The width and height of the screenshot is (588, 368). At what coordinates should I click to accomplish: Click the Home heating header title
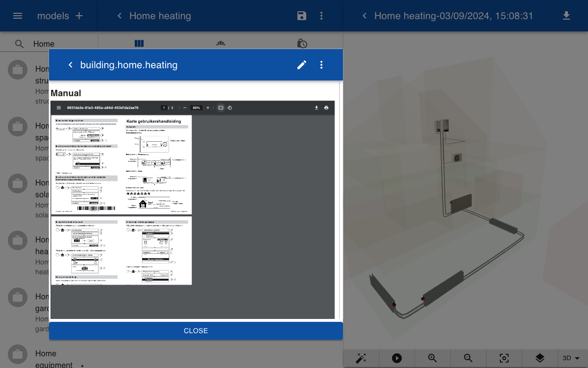[x=160, y=16]
